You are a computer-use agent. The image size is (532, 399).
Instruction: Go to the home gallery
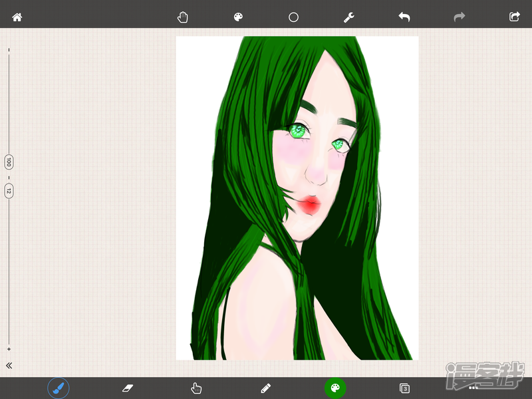17,17
